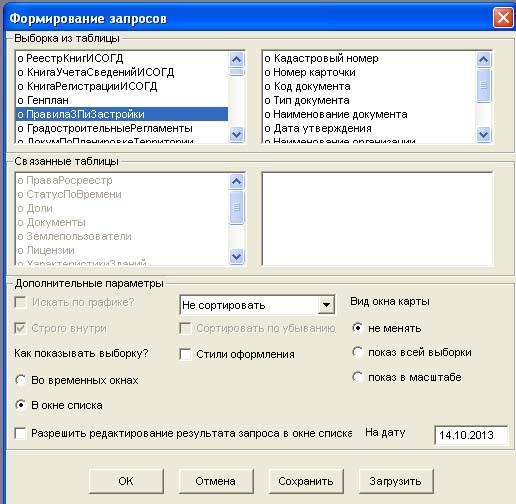Select ПравилаЗПиЗастройки in the table list
This screenshot has height=504, width=516.
[x=122, y=114]
